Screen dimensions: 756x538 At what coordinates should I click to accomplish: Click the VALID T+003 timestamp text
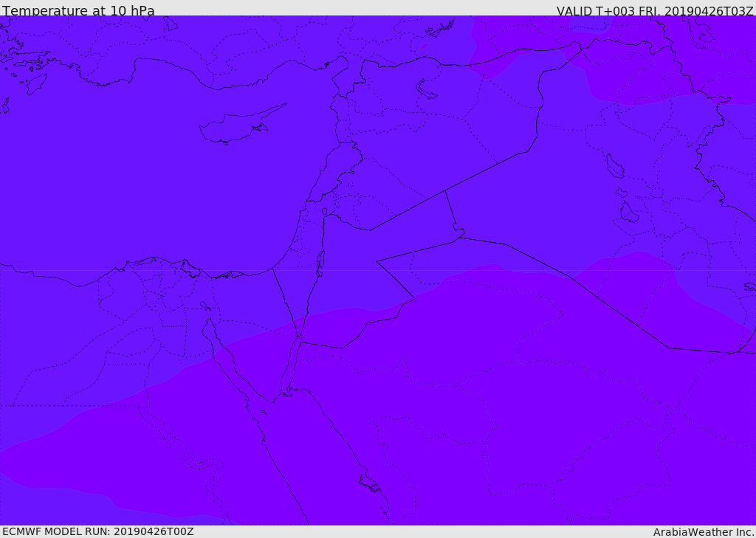654,11
